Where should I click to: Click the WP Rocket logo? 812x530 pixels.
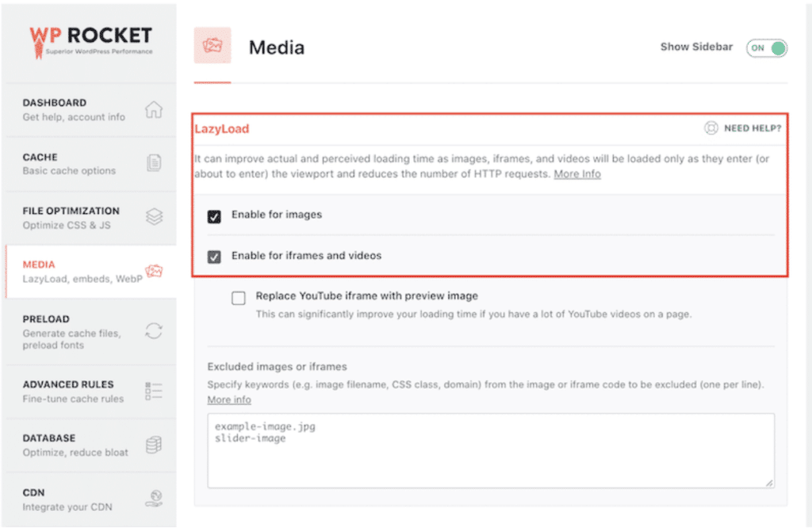pos(90,42)
